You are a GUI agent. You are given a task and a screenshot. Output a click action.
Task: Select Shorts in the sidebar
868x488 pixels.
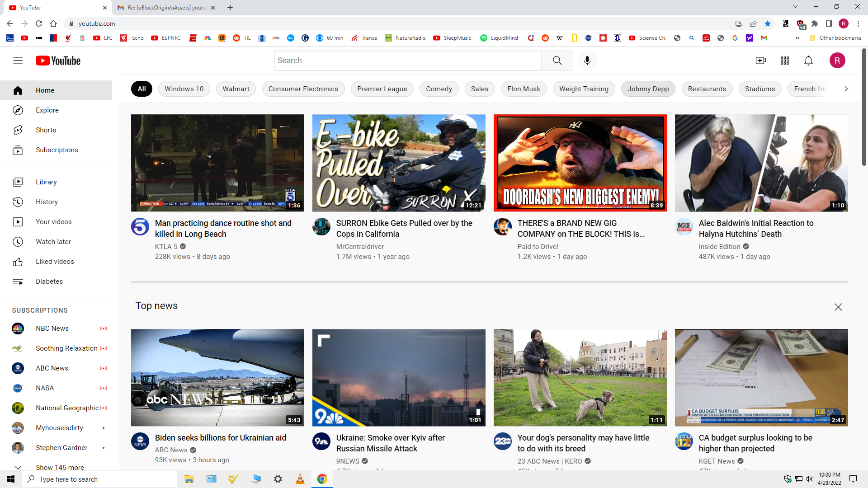point(46,130)
